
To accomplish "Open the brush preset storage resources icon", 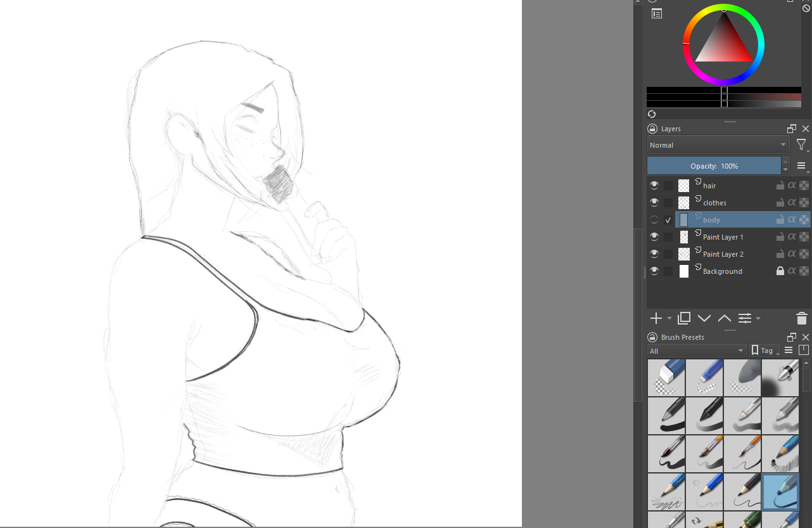I will click(804, 350).
